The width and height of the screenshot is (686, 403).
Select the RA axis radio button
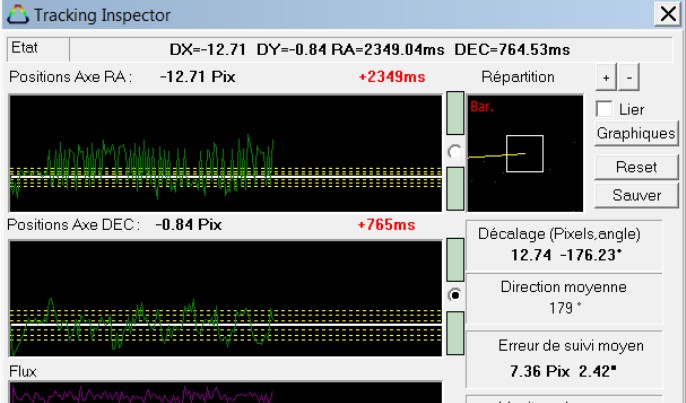tap(455, 151)
